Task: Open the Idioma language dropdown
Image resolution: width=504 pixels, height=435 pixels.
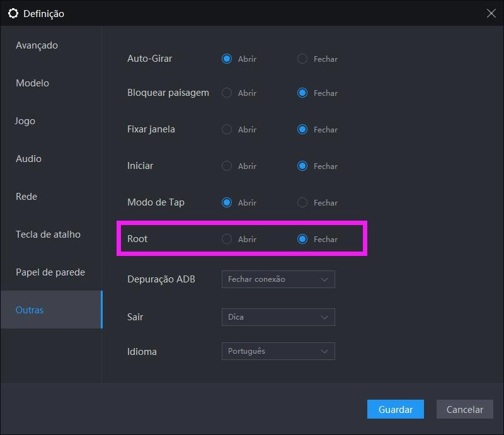Action: click(278, 351)
